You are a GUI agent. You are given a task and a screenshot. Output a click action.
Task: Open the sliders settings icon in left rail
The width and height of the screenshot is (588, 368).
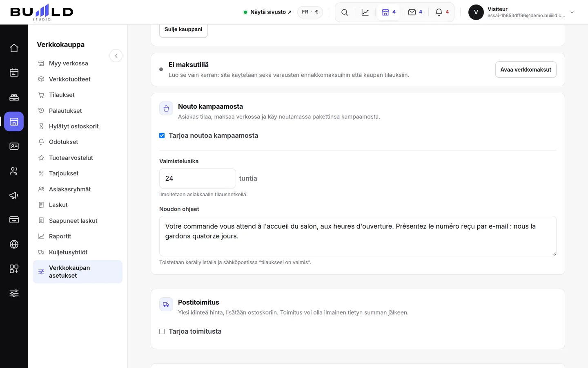tap(14, 293)
